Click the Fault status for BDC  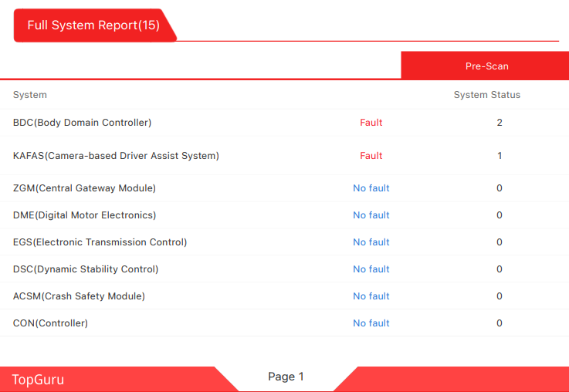point(371,123)
